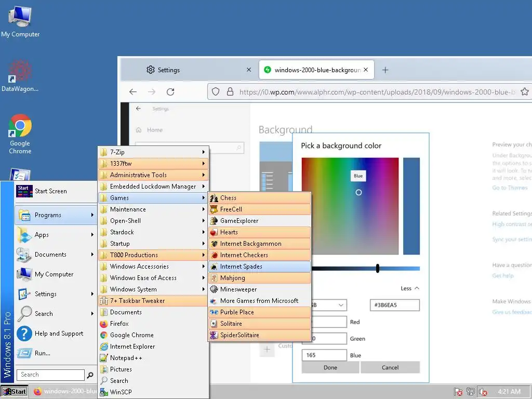This screenshot has height=399, width=532.
Task: Collapse color options with Less
Action: [x=410, y=288]
